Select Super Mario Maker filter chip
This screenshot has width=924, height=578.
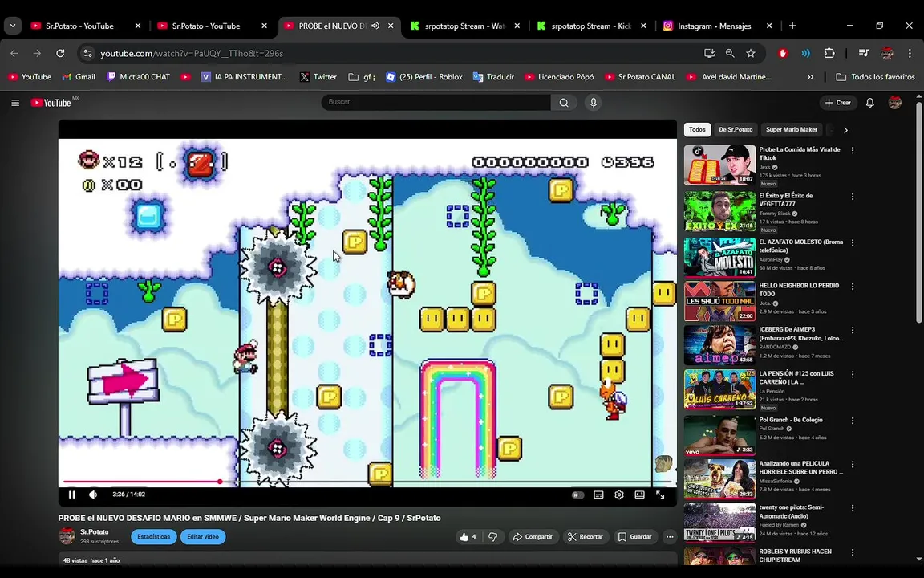tap(792, 130)
